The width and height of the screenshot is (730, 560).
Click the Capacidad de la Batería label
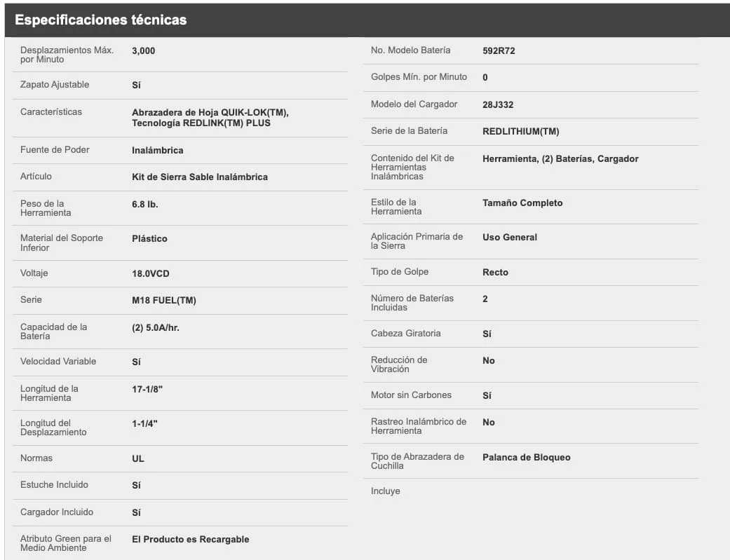(x=53, y=332)
